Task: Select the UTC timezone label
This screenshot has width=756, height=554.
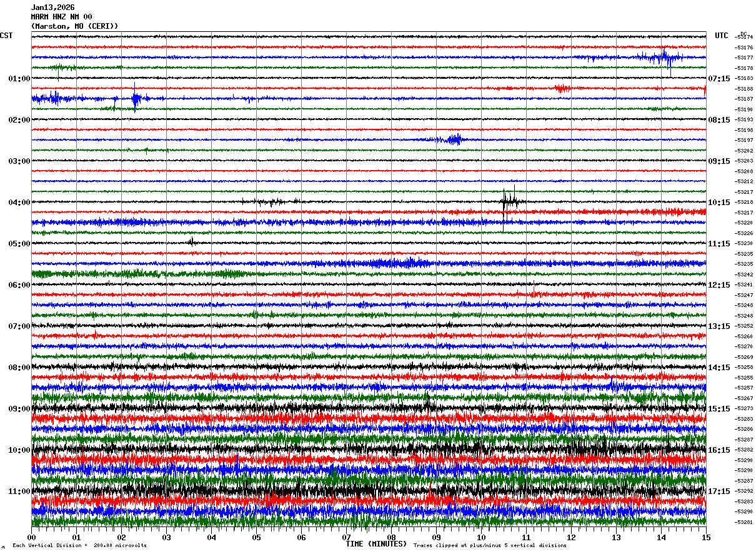Action: pyautogui.click(x=722, y=36)
